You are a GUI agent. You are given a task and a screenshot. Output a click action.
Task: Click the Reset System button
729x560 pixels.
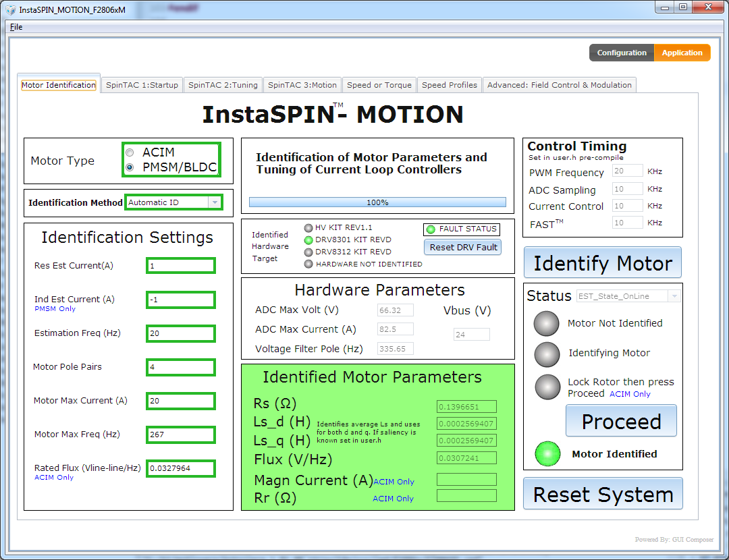(603, 494)
